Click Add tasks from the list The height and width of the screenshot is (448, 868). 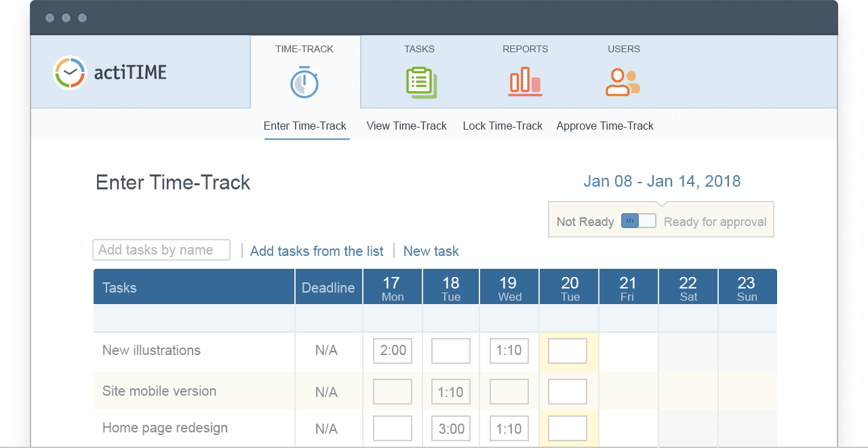click(317, 251)
